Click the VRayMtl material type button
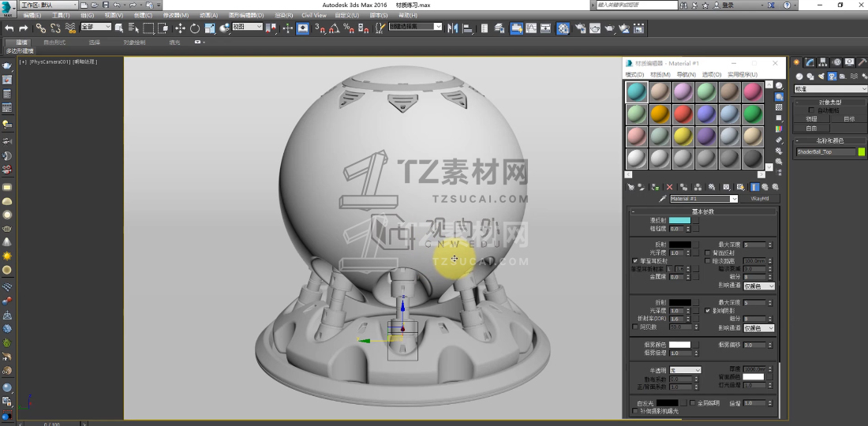Screen dimensions: 868x426 click(x=759, y=199)
